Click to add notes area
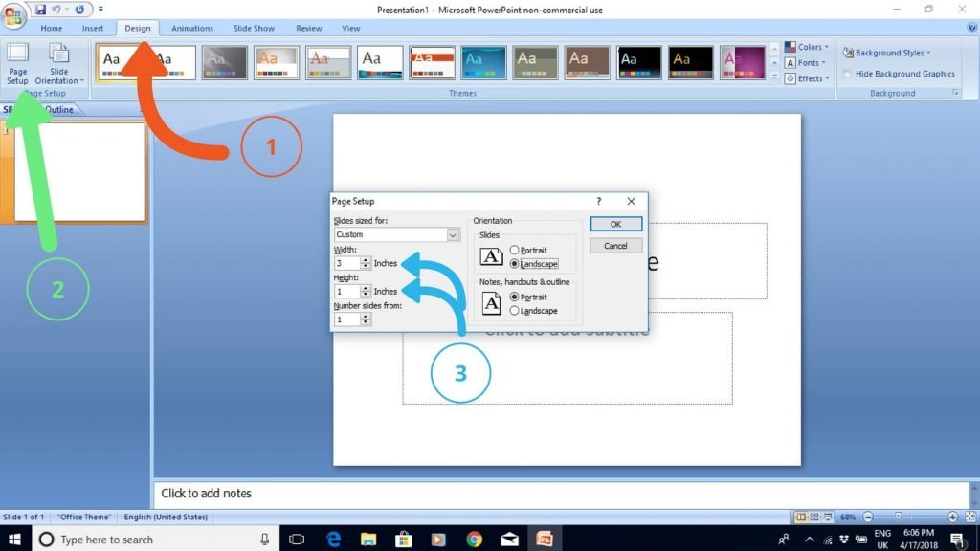Image resolution: width=980 pixels, height=551 pixels. click(x=561, y=494)
